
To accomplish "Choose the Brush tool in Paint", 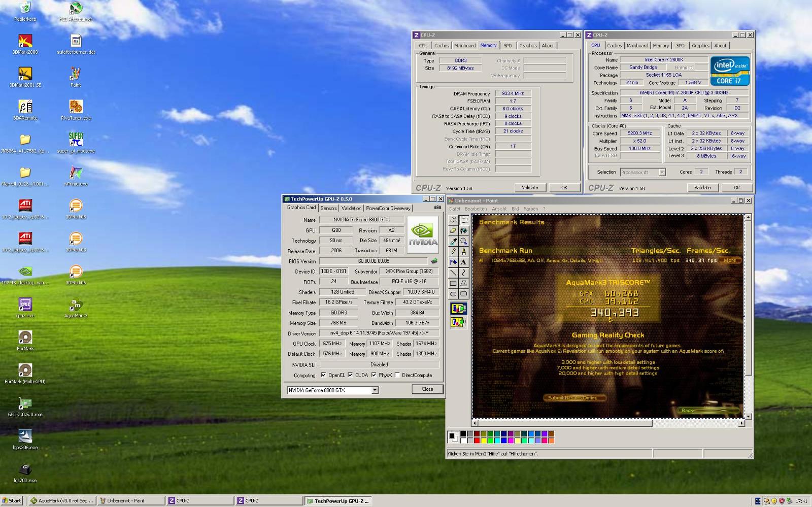I will 464,252.
